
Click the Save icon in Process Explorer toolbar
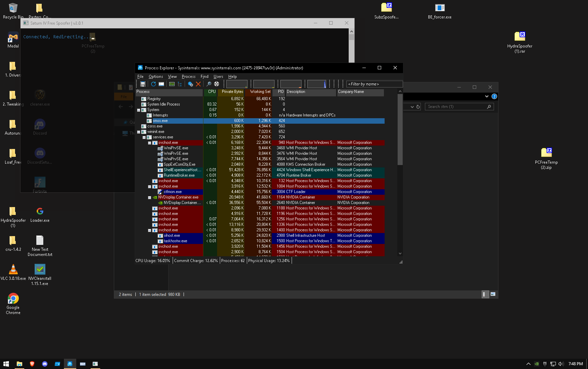(143, 84)
